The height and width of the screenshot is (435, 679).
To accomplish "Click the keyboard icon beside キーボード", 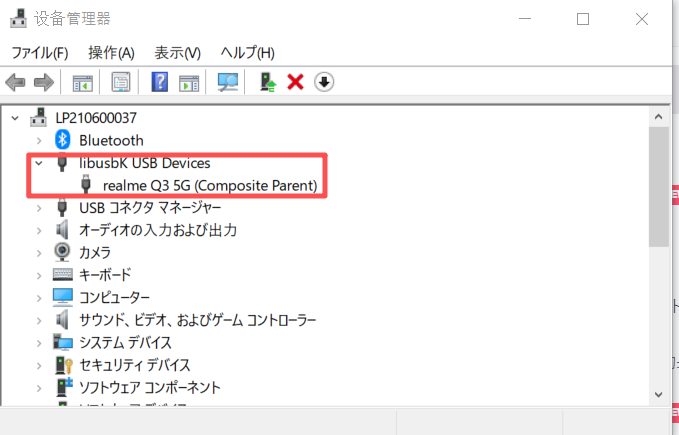I will [63, 274].
